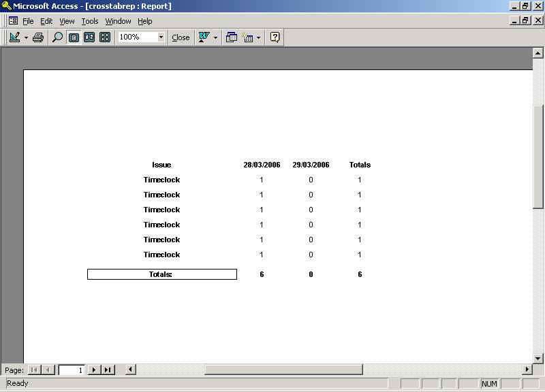Click vertical scrollbar down arrow
The height and width of the screenshot is (392, 545).
pos(538,359)
